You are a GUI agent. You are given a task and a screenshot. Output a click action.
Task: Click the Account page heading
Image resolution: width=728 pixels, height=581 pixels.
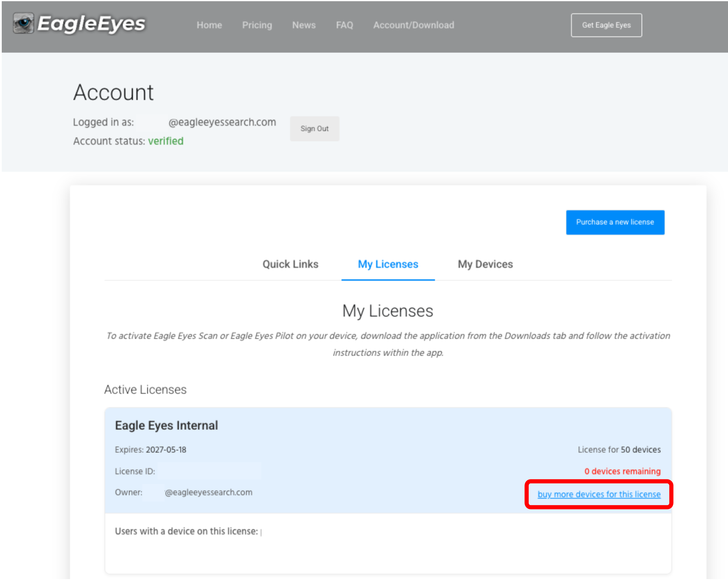(114, 92)
